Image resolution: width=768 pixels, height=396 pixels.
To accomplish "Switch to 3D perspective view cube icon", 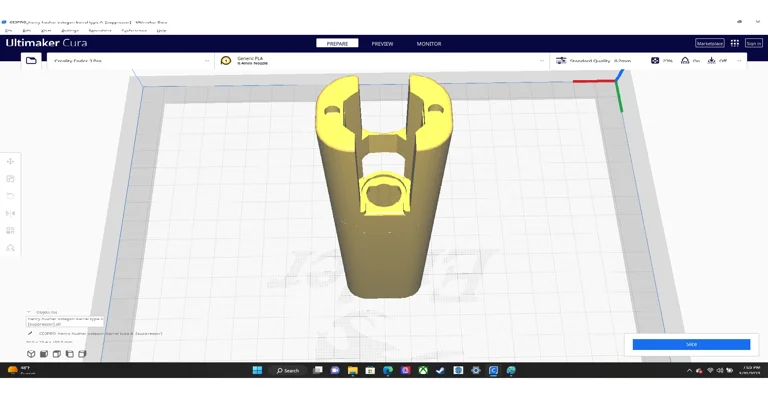I will coord(31,353).
